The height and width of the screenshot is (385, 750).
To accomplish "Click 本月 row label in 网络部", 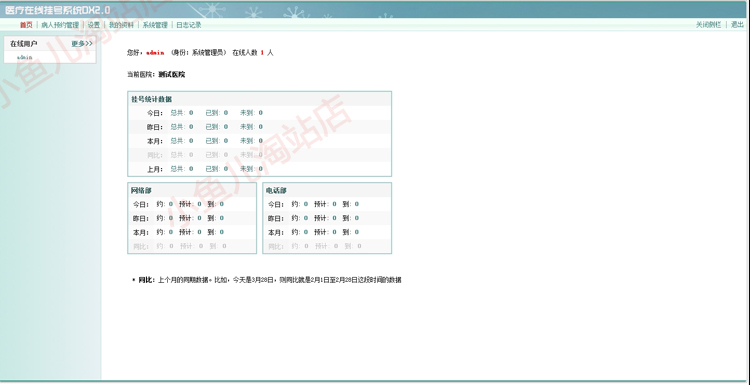I will pyautogui.click(x=141, y=232).
